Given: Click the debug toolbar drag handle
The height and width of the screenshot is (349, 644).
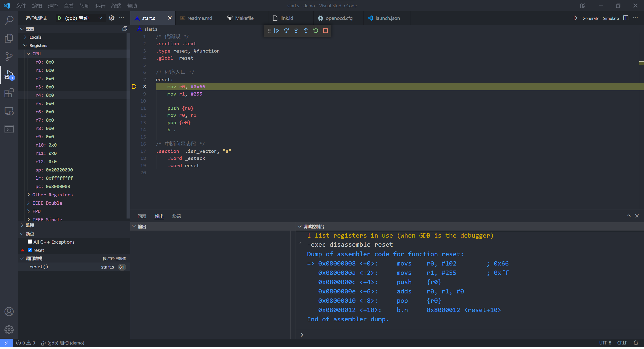Looking at the screenshot, I should tap(269, 31).
